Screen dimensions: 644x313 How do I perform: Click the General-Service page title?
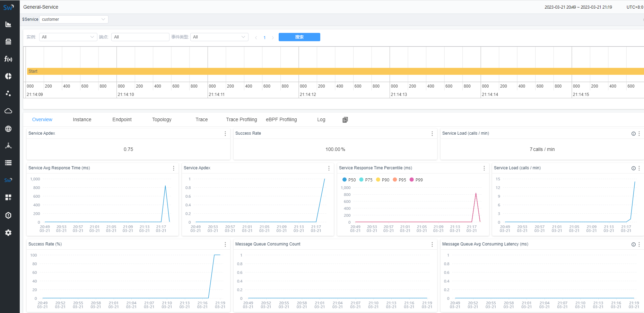41,7
